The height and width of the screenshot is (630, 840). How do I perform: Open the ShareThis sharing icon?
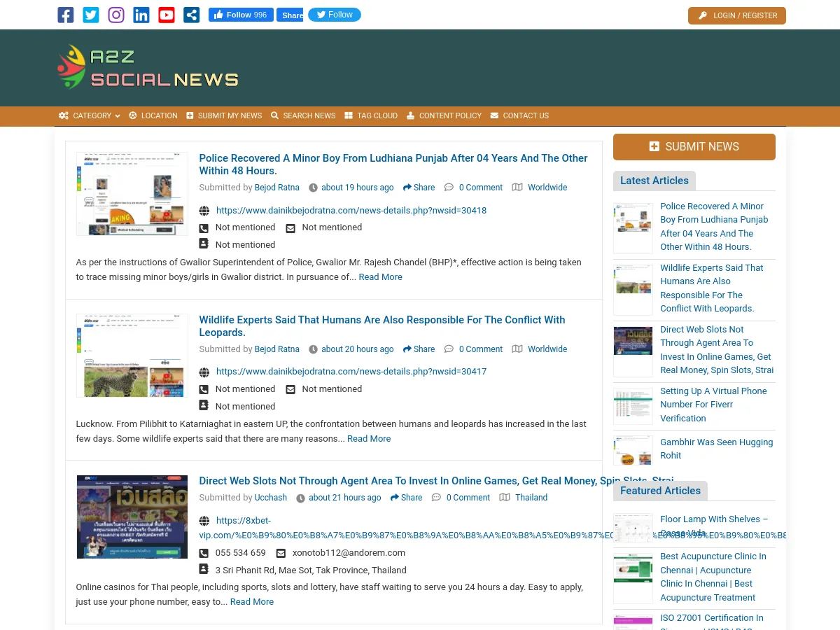[x=191, y=15]
